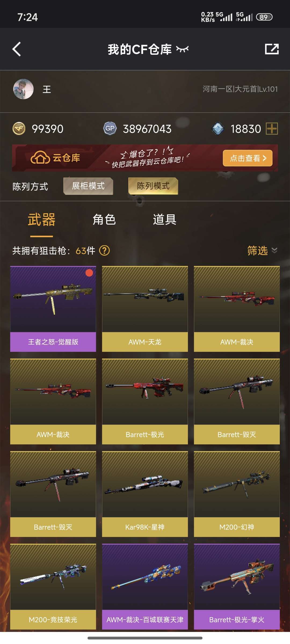The height and width of the screenshot is (644, 290).
Task: Switch to 展柜模式 display mode
Action: (88, 186)
